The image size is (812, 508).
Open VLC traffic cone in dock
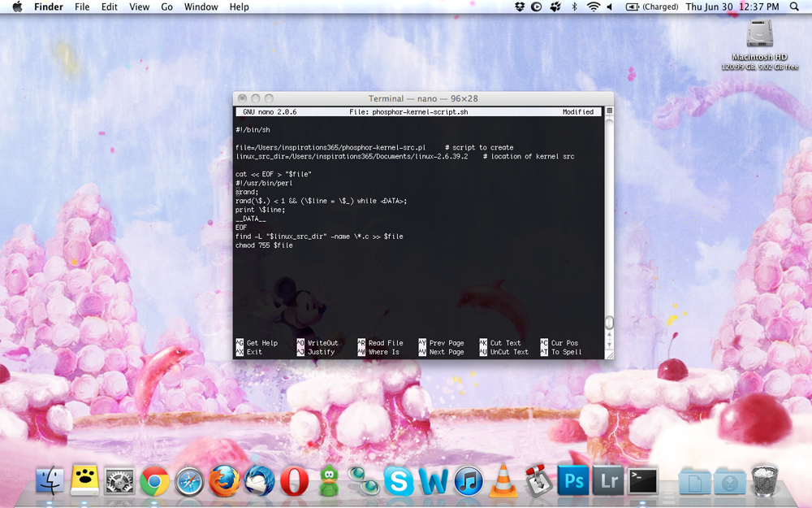click(503, 480)
